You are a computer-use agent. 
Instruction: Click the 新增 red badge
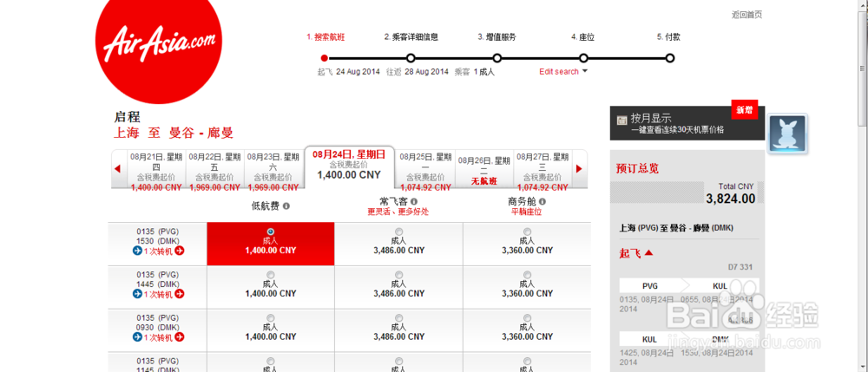[744, 110]
